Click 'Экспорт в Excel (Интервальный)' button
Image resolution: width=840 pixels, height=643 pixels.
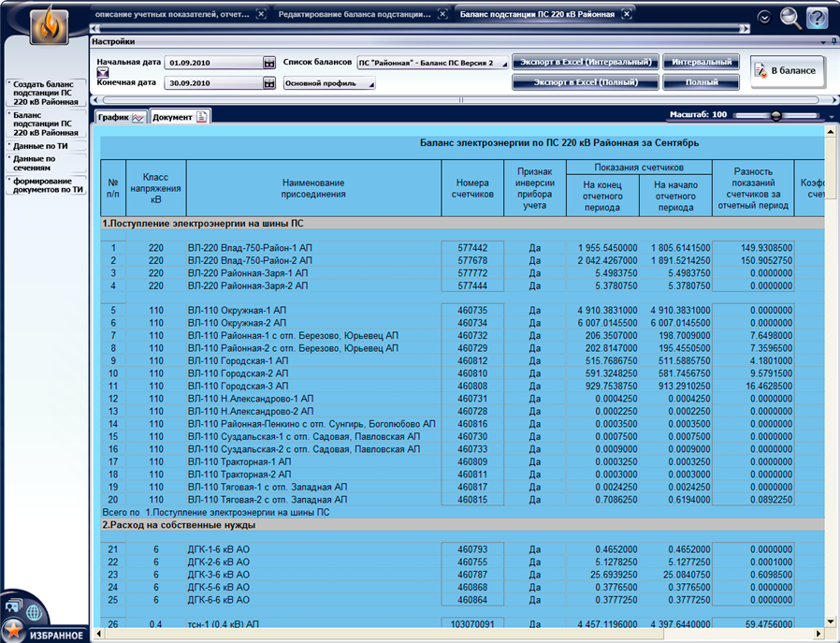tap(586, 62)
